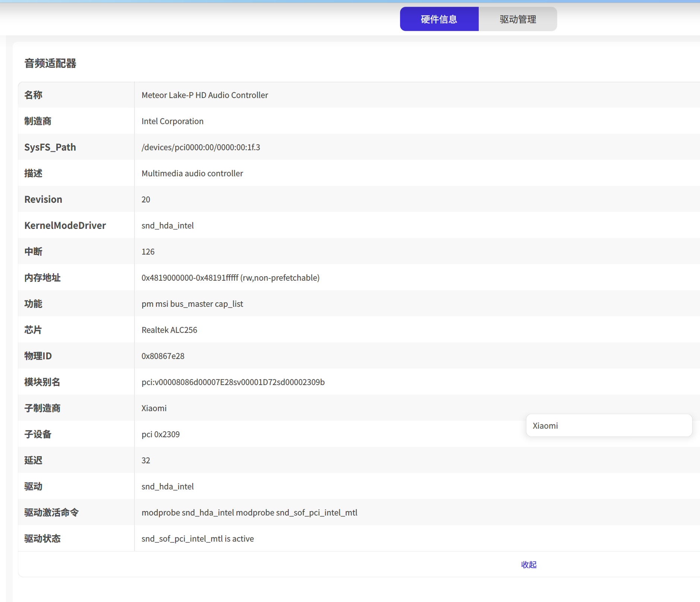Click the Realtek ALC256 chip value

(169, 330)
